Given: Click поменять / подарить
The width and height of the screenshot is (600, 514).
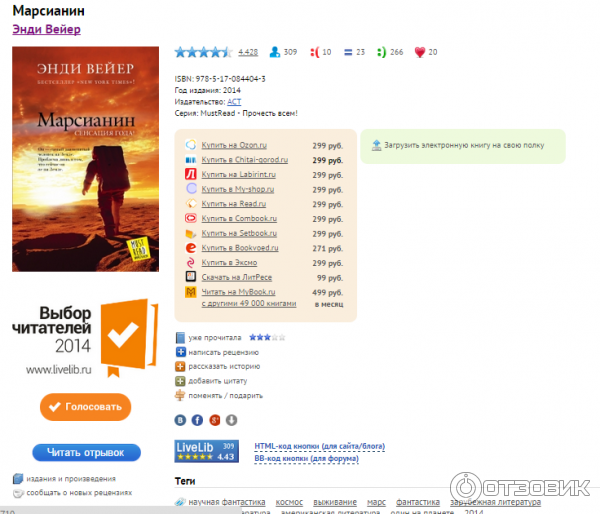Looking at the screenshot, I should click(225, 396).
